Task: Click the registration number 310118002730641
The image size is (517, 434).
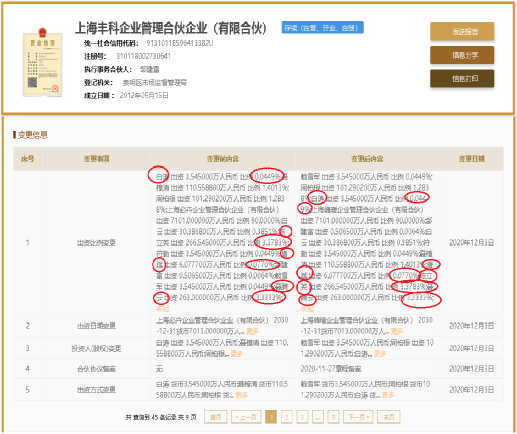Action: (143, 56)
